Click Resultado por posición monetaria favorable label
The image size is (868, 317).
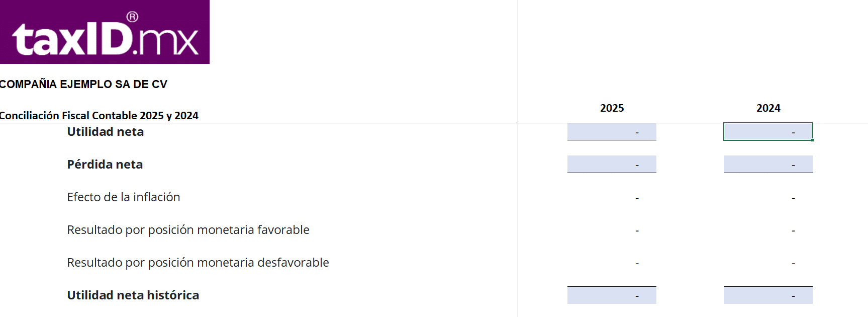(x=188, y=230)
